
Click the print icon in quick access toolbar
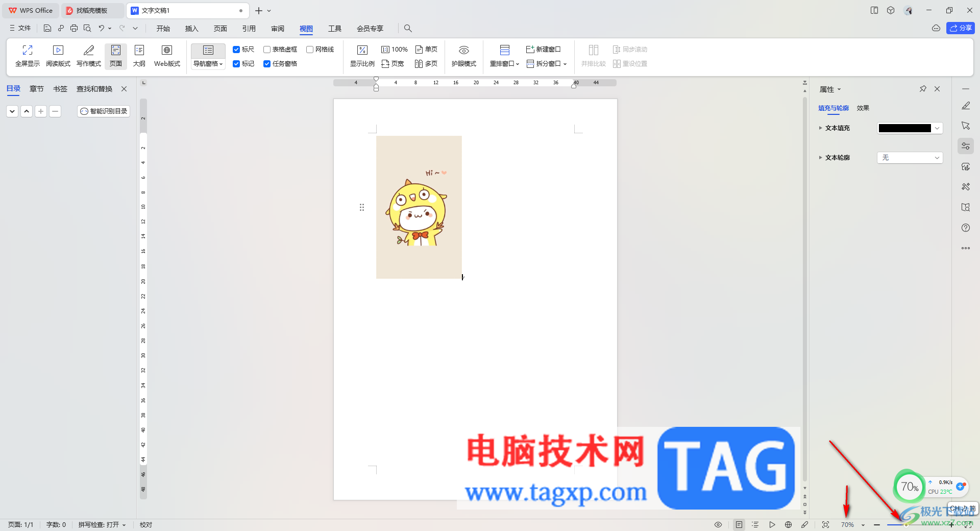pyautogui.click(x=74, y=29)
